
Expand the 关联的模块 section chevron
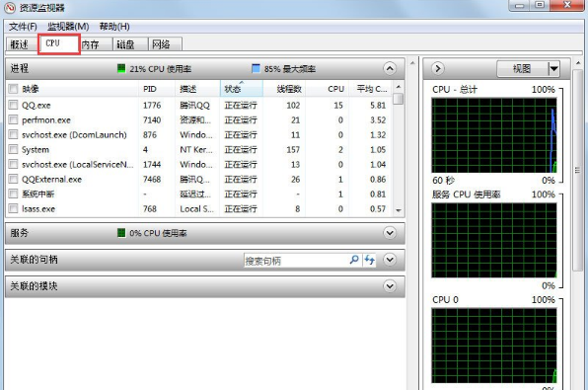tap(390, 286)
